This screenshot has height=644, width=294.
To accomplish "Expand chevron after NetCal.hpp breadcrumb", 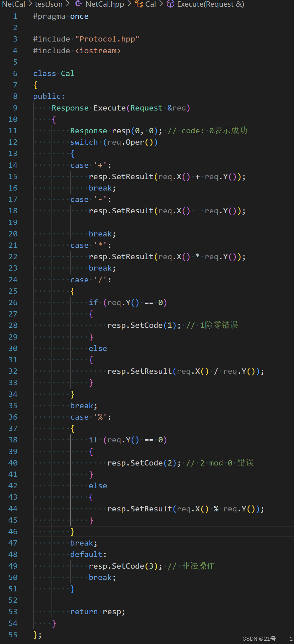I will [129, 4].
